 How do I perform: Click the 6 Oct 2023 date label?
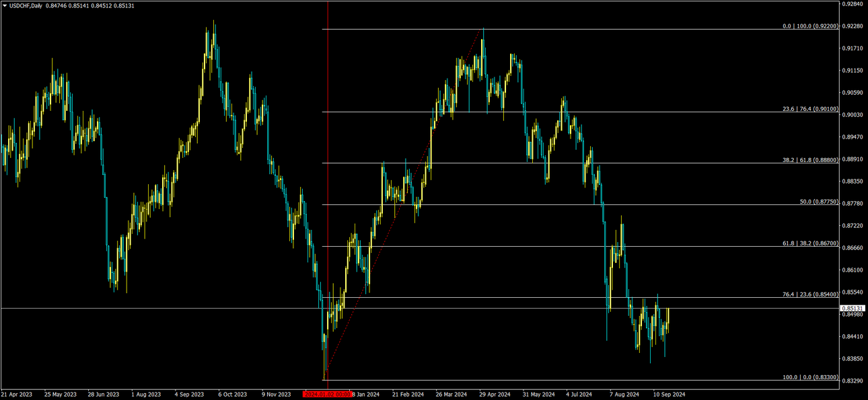tap(233, 395)
